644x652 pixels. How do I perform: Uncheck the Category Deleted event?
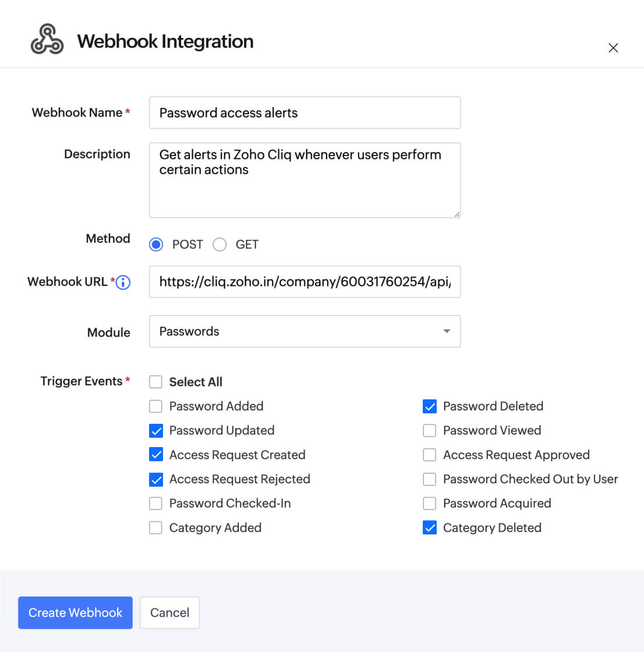pyautogui.click(x=430, y=527)
